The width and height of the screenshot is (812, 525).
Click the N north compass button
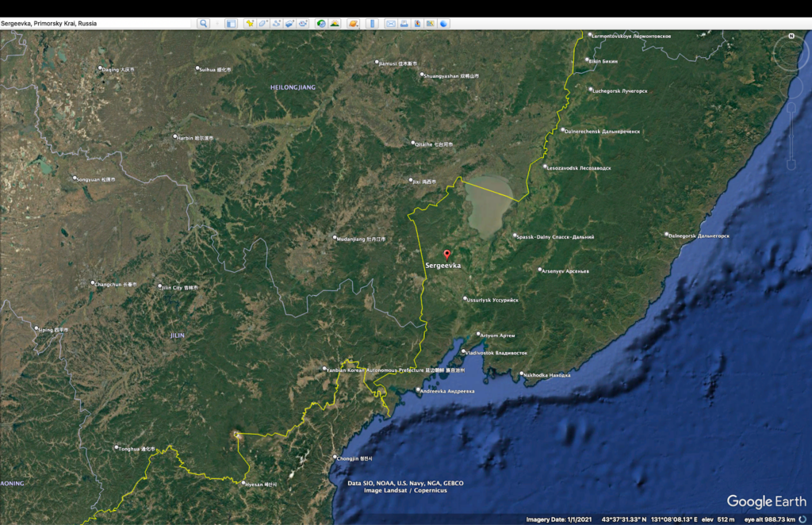tap(791, 36)
